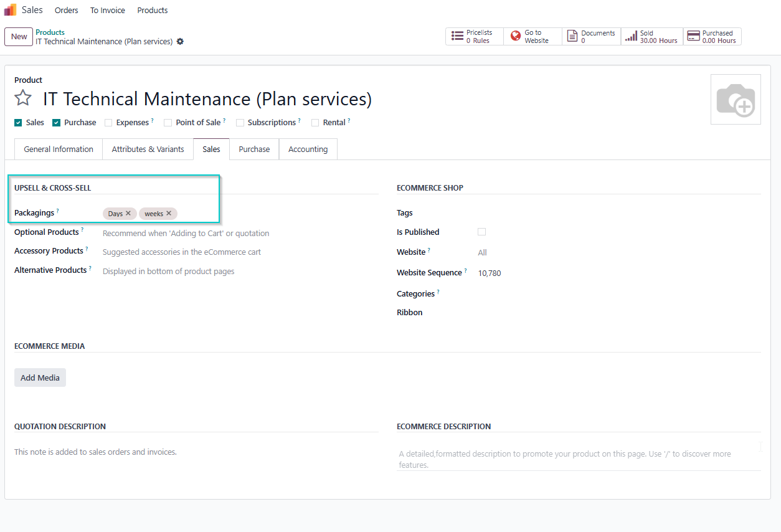The image size is (781, 532).
Task: Open the Pricelists rules stat button
Action: (x=474, y=37)
